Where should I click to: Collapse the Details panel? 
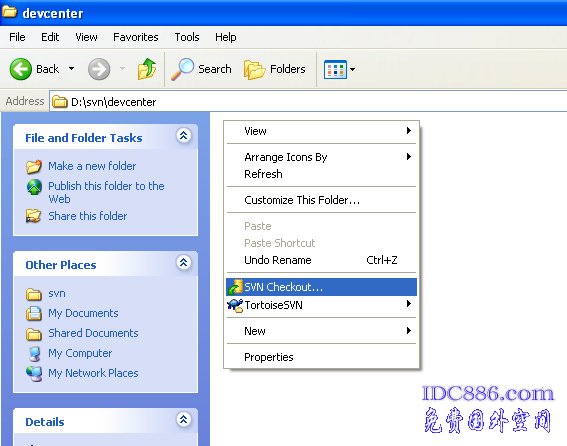[184, 420]
